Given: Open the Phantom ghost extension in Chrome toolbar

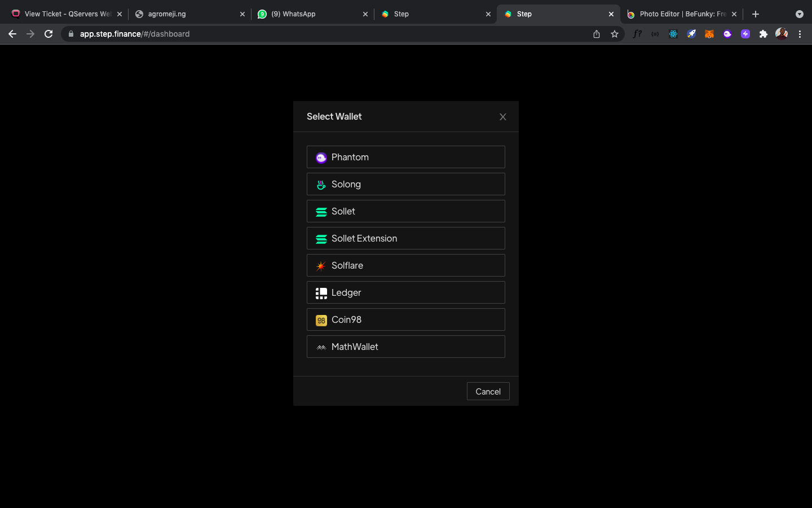Looking at the screenshot, I should point(727,34).
